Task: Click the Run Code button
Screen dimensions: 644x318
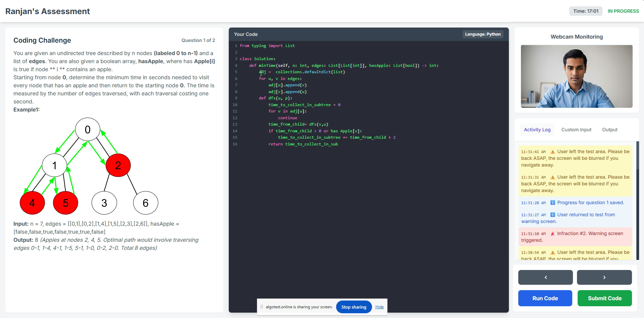Action: (x=545, y=298)
